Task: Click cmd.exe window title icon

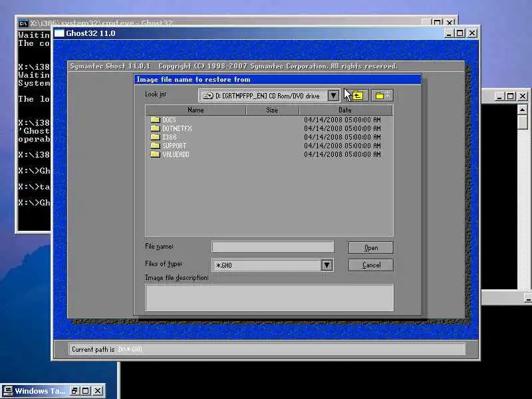Action: click(23, 23)
